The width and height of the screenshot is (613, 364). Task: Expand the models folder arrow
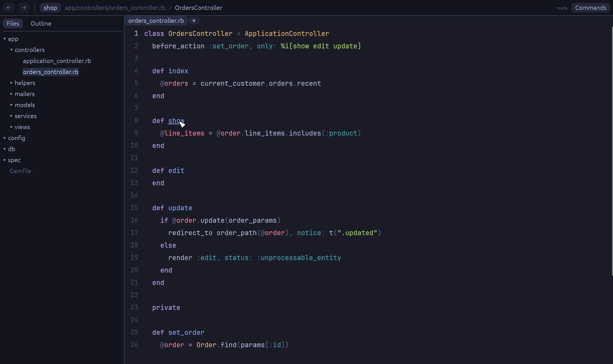click(x=11, y=105)
